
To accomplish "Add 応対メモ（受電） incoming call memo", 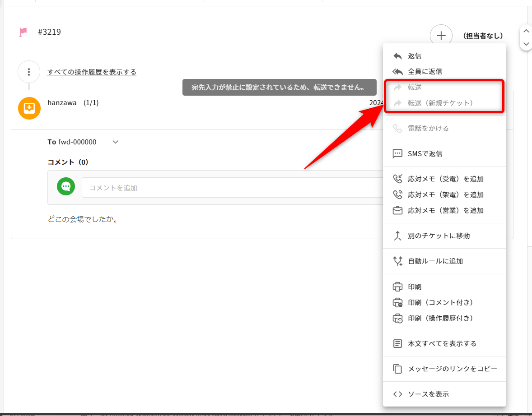I will click(x=445, y=179).
